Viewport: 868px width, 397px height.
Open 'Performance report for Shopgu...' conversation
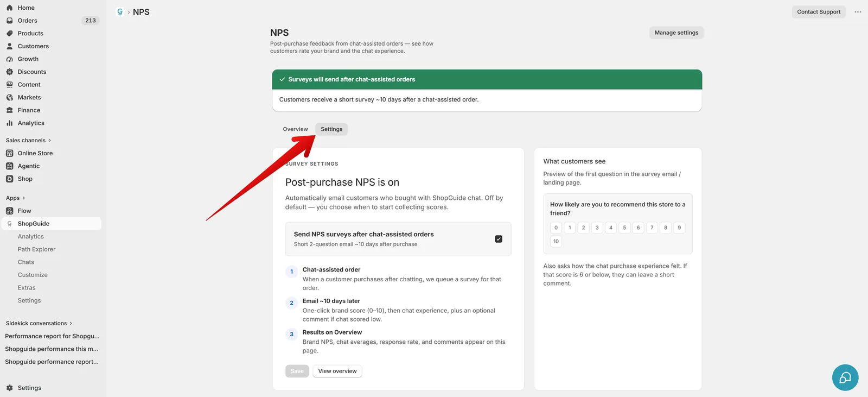[x=52, y=336]
